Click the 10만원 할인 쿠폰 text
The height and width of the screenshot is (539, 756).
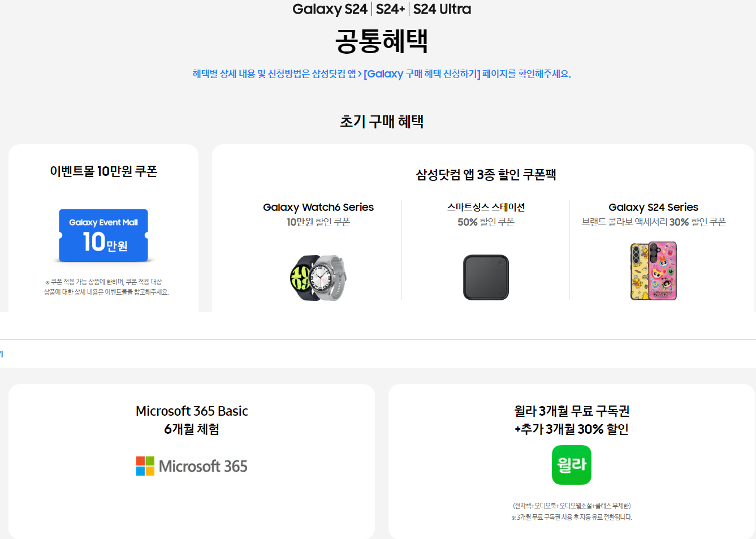[x=318, y=222]
